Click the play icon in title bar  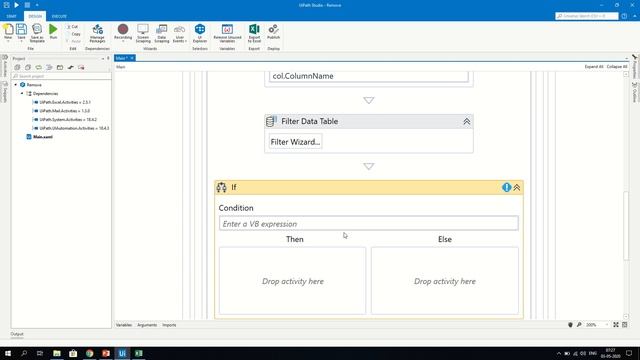16,5
